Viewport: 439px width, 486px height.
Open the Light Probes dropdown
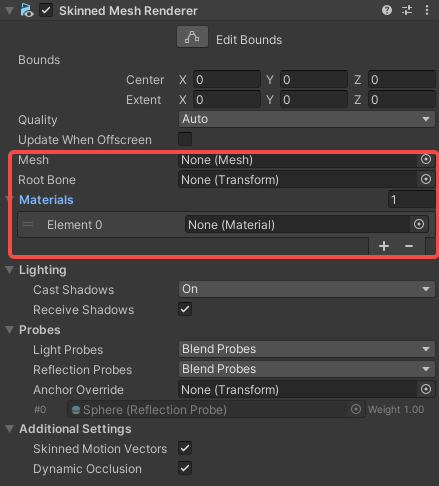306,349
